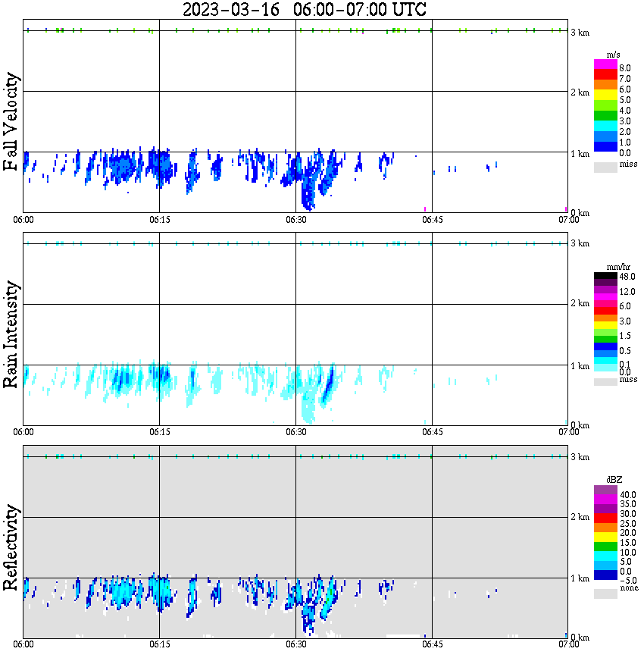This screenshot has height=658, width=644.
Task: Select orange 3.0 swatch in rain legend
Action: pos(605,318)
